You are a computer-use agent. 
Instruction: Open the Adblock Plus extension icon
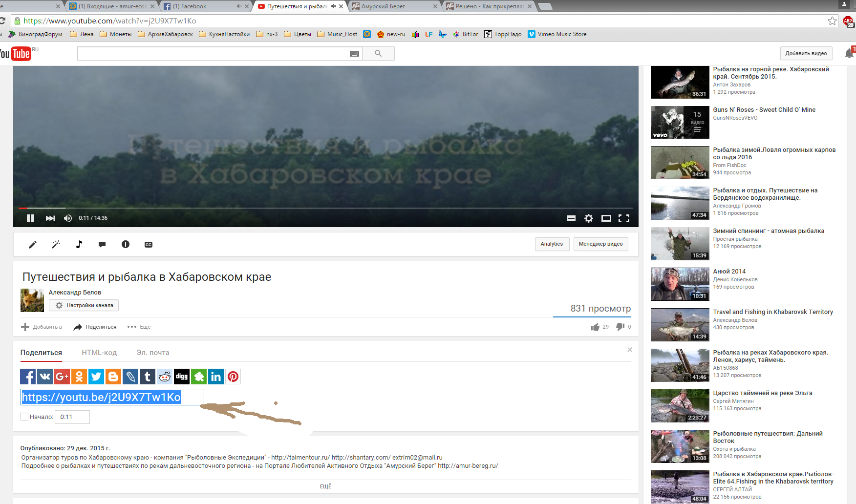tap(848, 21)
